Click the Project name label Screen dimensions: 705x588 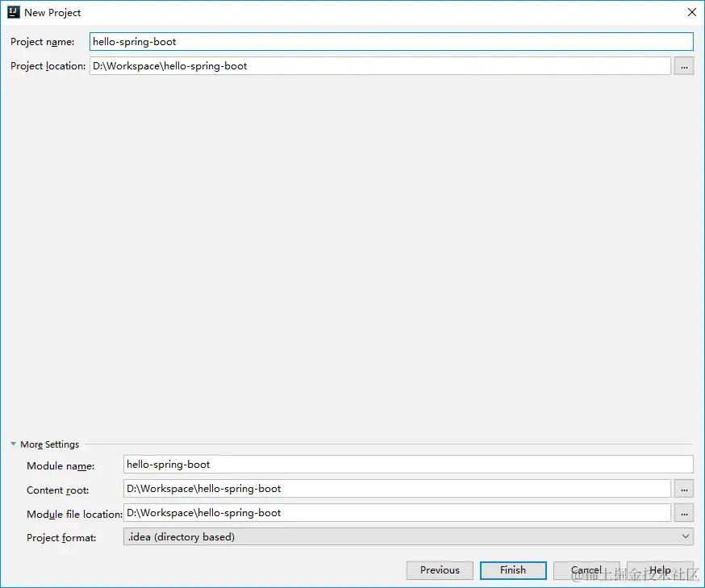[42, 42]
